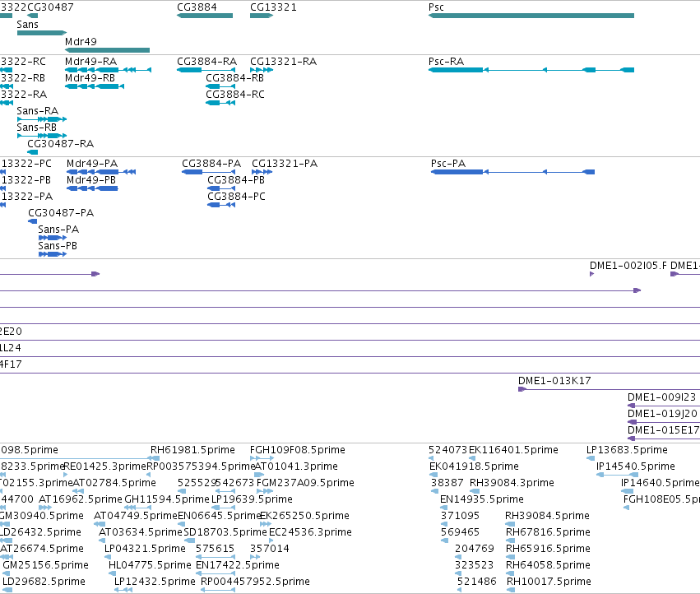Click the CG3884-PC label
The image size is (700, 594).
click(237, 197)
